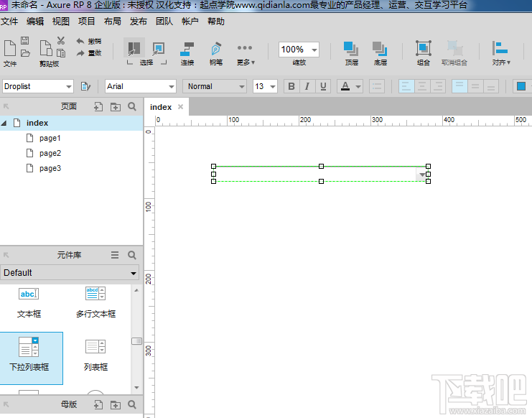Group selected widgets (组合)
The height and width of the screenshot is (418, 532).
[x=424, y=53]
